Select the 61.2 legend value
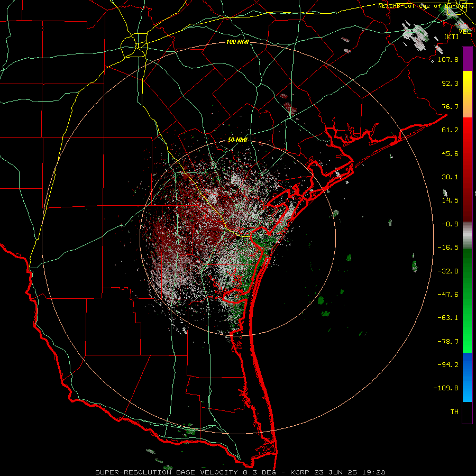This screenshot has width=476, height=476. tap(450, 130)
